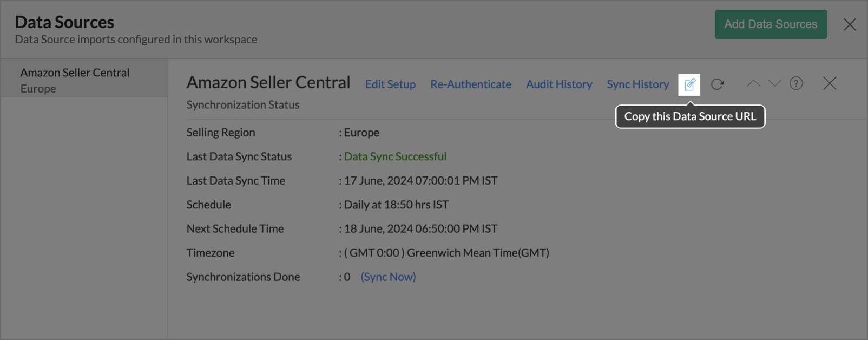Open Sync History
The width and height of the screenshot is (868, 340).
(x=637, y=84)
